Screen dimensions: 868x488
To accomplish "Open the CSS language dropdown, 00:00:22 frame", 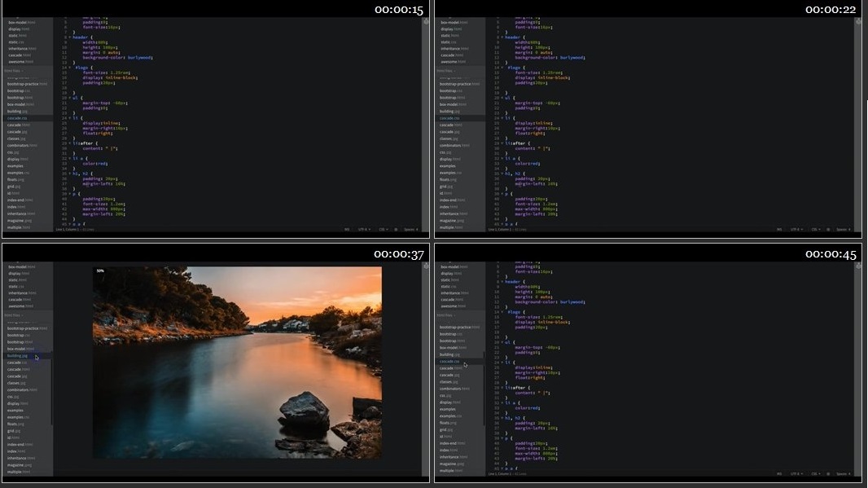I will click(x=815, y=229).
